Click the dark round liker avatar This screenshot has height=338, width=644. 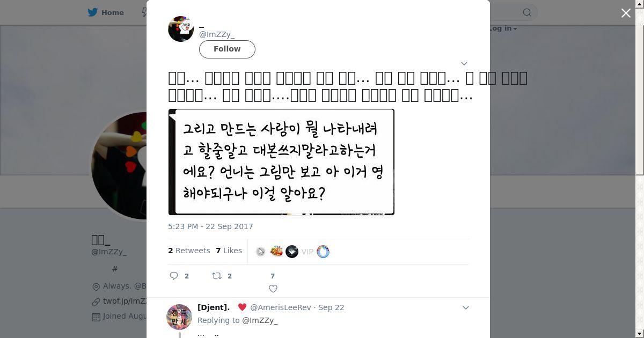[292, 252]
